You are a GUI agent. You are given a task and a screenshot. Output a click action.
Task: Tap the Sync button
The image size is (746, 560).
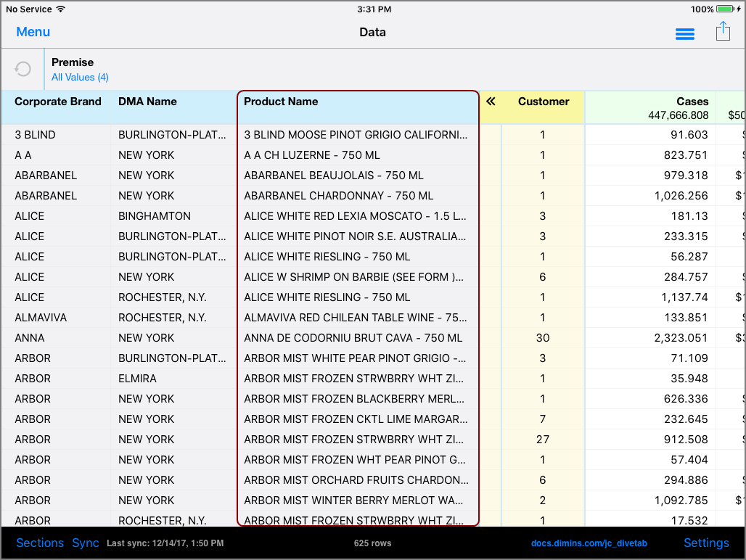point(86,543)
